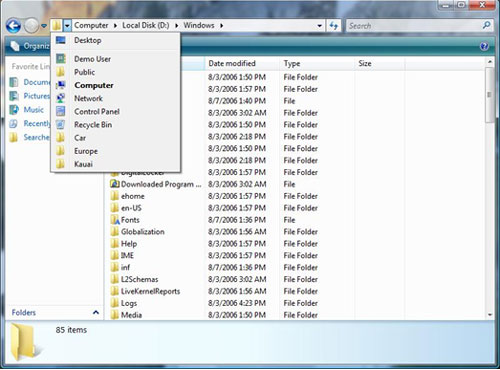The image size is (500, 370).
Task: Select the Downloaded Program folder
Action: [x=156, y=184]
